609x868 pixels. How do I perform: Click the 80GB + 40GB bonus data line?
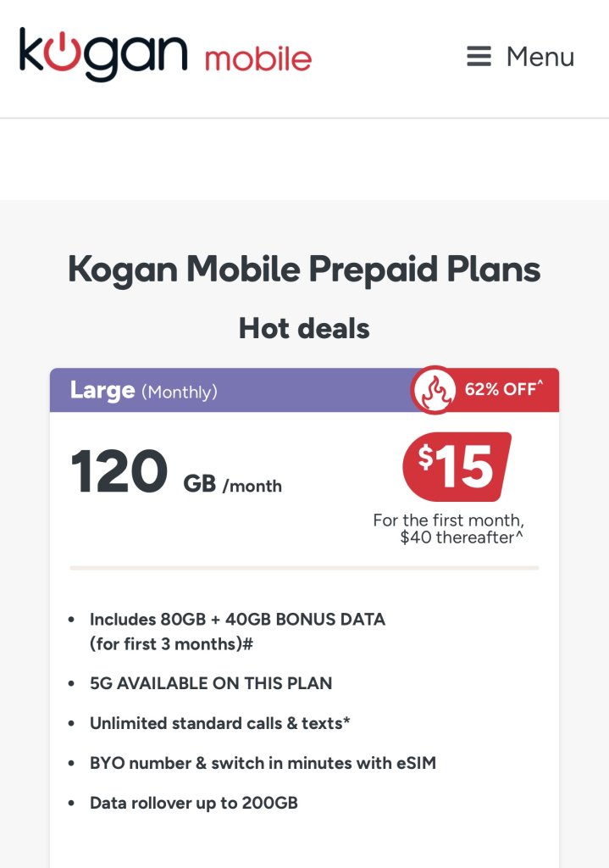237,620
